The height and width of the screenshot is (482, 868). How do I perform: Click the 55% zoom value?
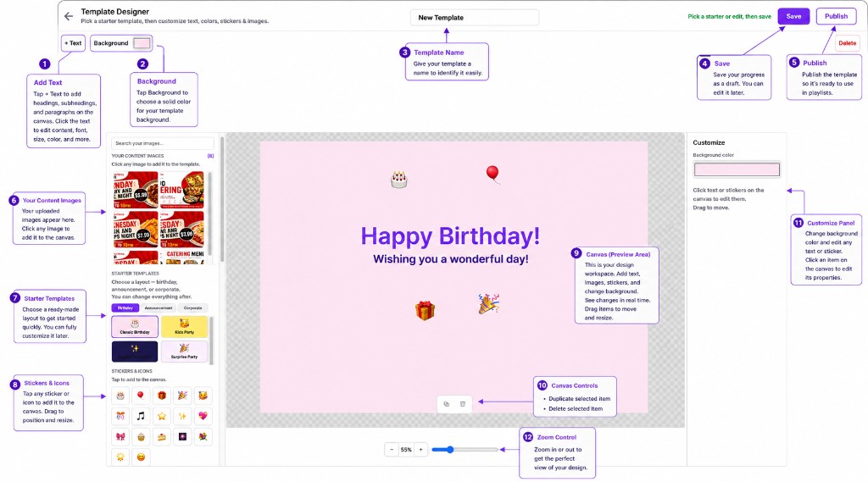pyautogui.click(x=406, y=449)
